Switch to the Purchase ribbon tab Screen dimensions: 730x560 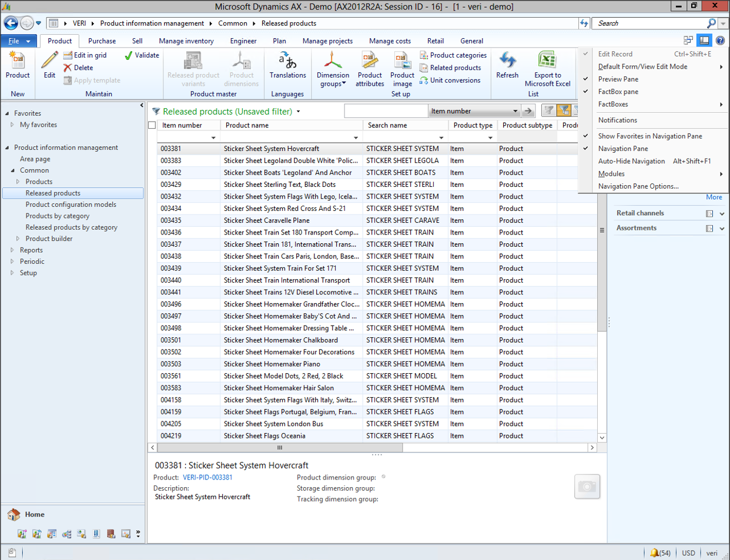(x=102, y=41)
